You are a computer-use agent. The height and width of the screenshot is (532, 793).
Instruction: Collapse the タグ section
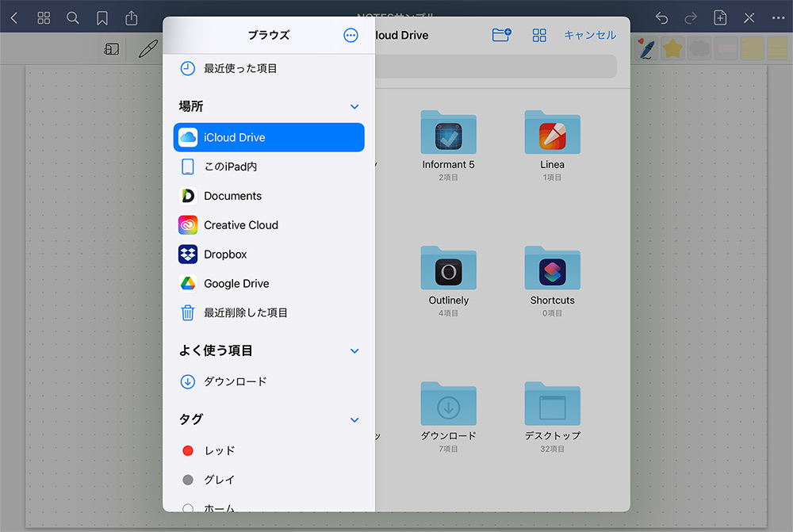354,419
